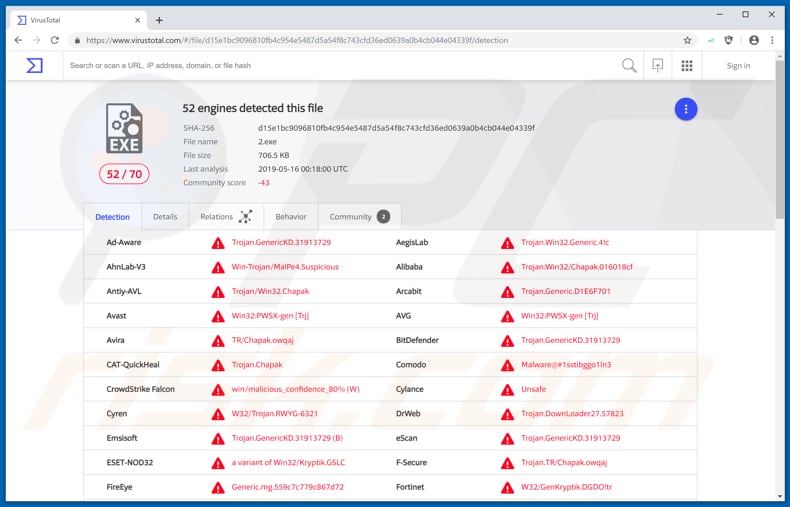
Task: Click the 52 engines detected heading
Action: coord(252,108)
